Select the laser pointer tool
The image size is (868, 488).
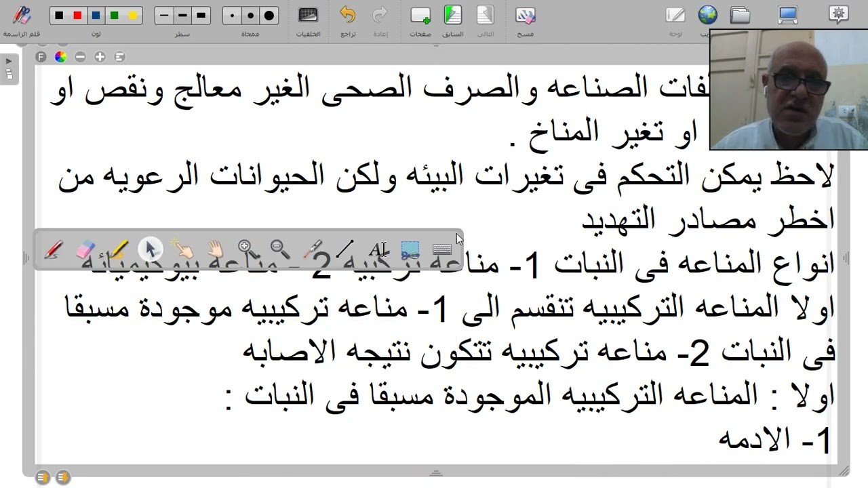pos(312,250)
